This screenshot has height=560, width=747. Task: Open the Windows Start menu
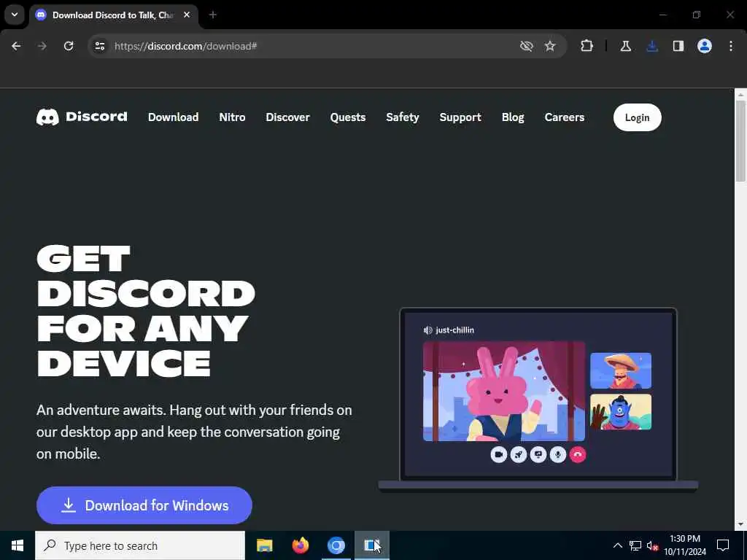[18, 545]
